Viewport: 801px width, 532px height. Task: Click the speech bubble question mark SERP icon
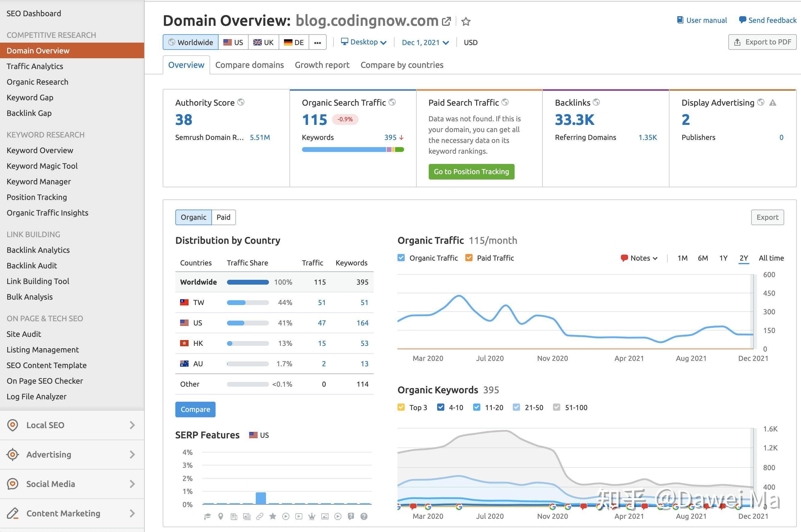(x=351, y=516)
